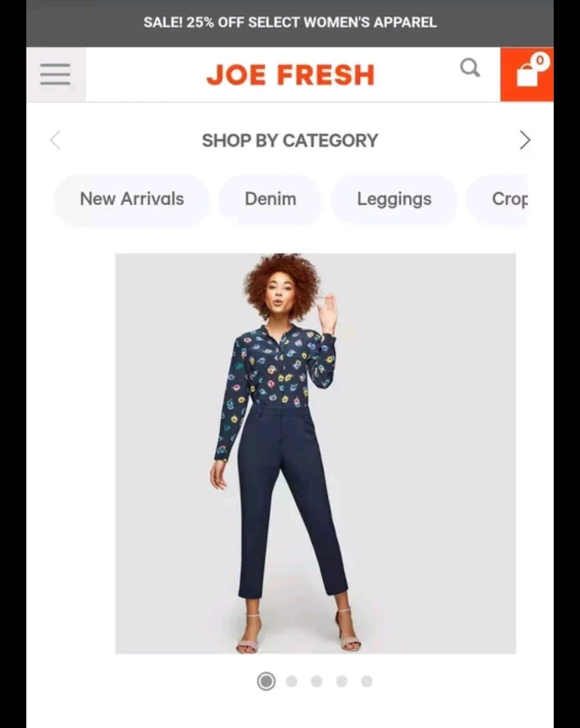The width and height of the screenshot is (580, 728).
Task: Go to next category with right chevron
Action: click(x=525, y=140)
